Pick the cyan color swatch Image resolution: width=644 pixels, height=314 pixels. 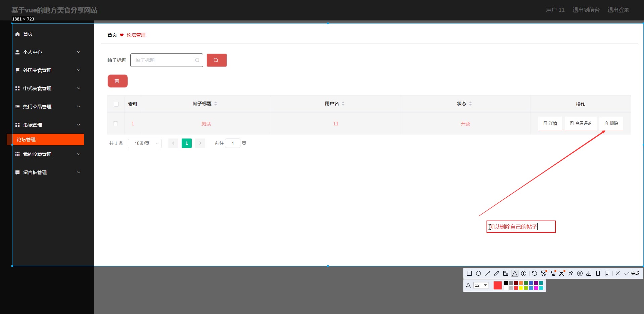pyautogui.click(x=541, y=288)
